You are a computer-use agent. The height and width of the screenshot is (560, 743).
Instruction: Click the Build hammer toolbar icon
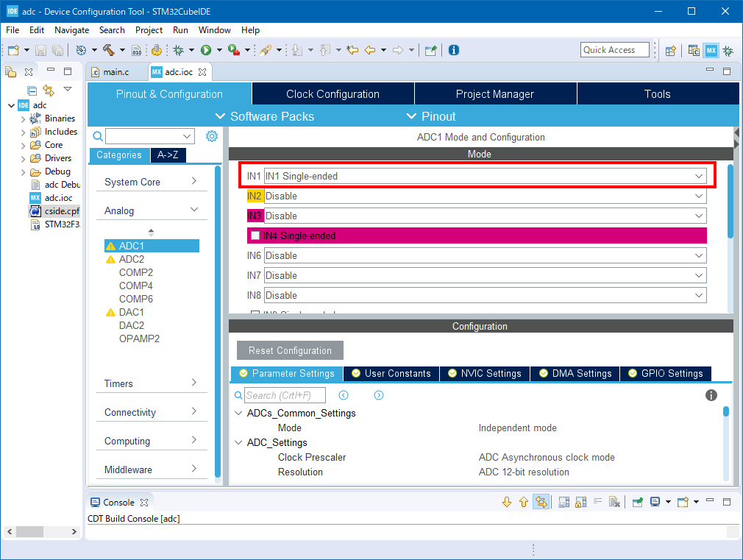(x=109, y=50)
